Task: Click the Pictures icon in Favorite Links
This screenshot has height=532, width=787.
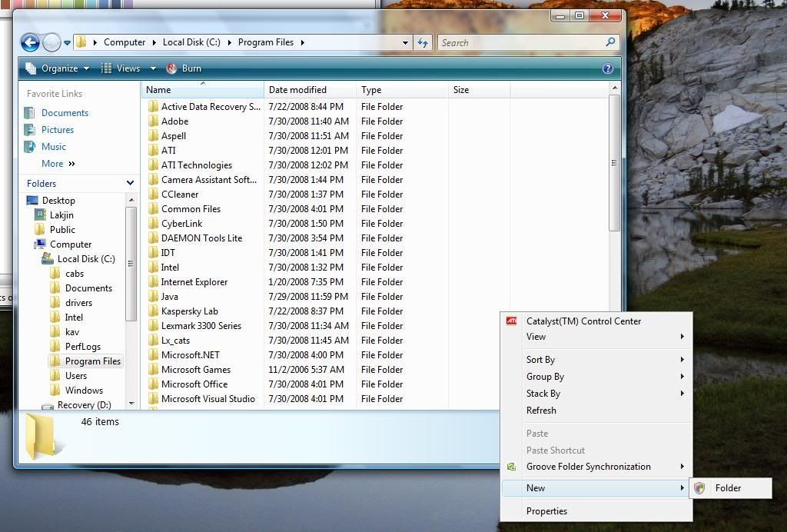Action: coord(30,130)
